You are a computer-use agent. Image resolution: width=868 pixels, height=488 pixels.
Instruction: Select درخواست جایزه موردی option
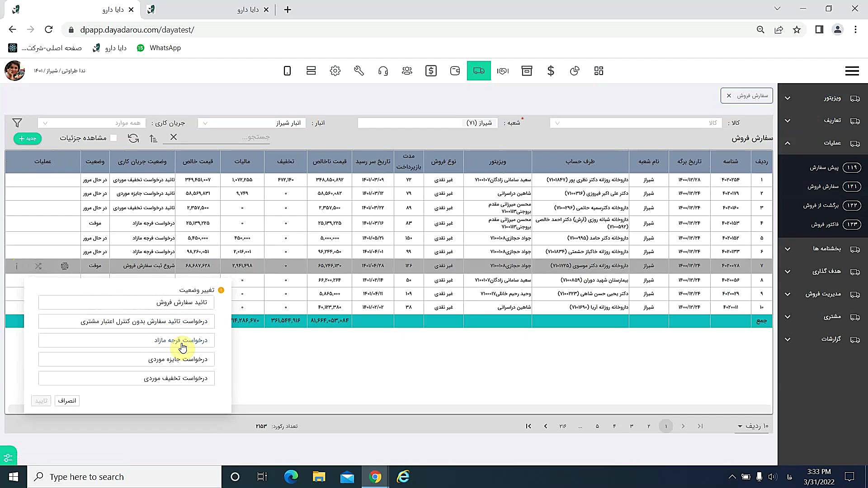tap(127, 359)
